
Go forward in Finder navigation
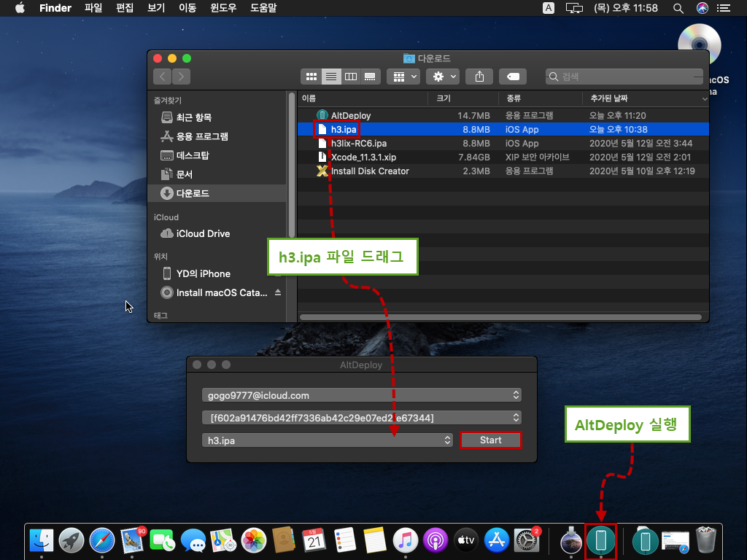(x=181, y=77)
